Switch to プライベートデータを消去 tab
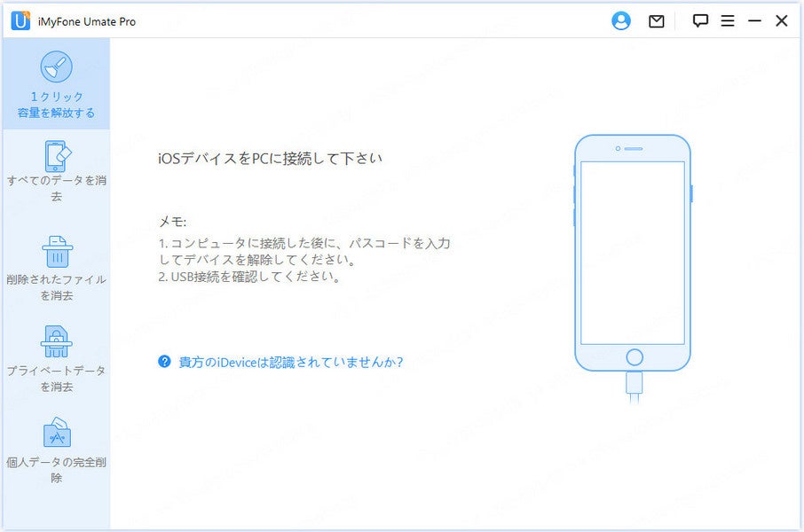 coord(57,359)
